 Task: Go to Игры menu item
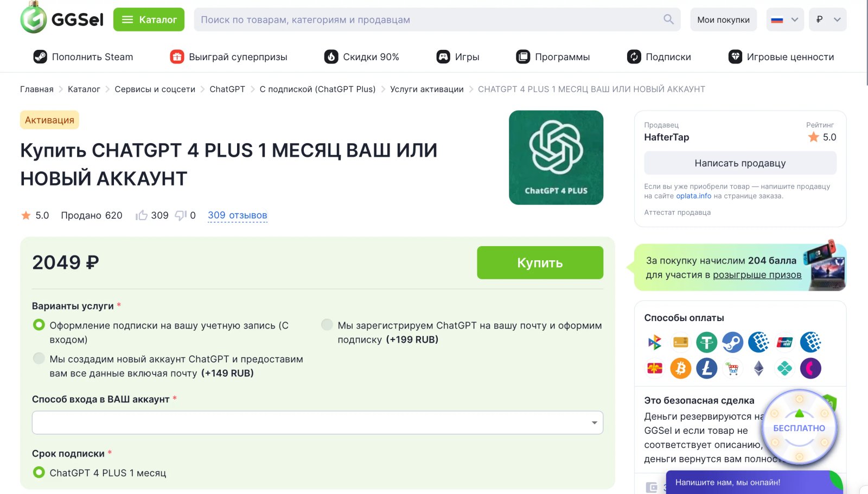(x=458, y=57)
